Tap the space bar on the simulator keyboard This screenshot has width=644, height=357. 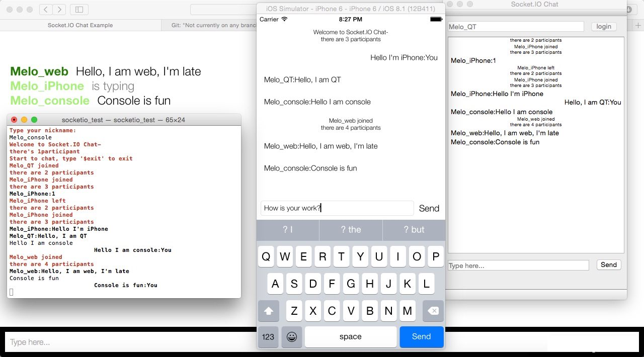click(x=350, y=337)
